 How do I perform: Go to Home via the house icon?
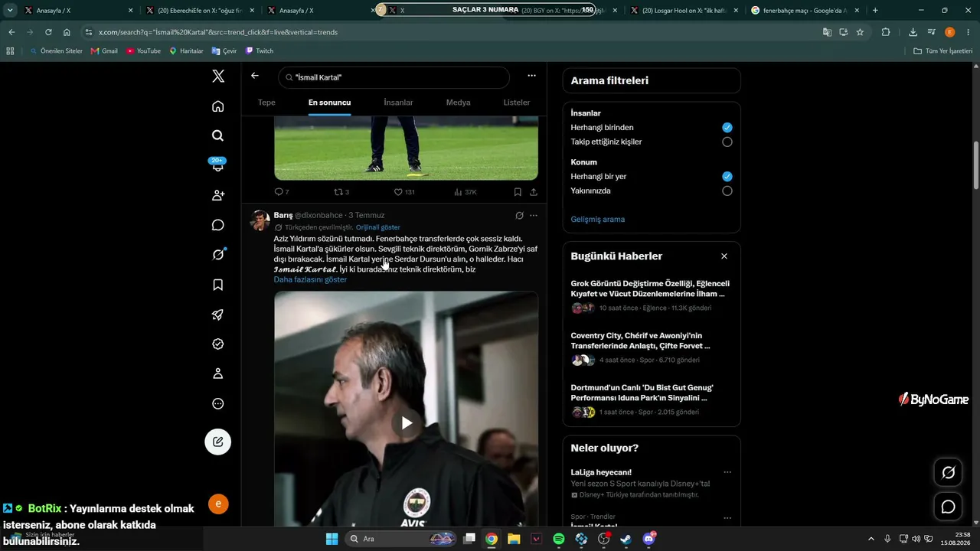[218, 106]
